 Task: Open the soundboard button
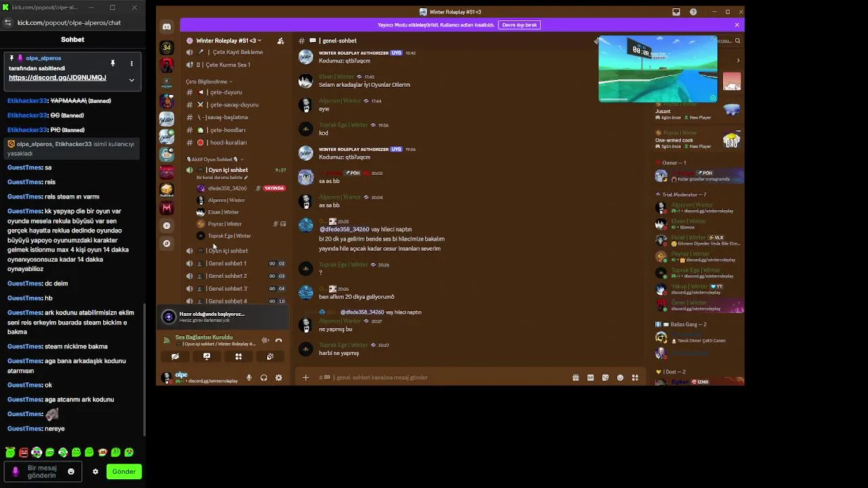coord(270,357)
